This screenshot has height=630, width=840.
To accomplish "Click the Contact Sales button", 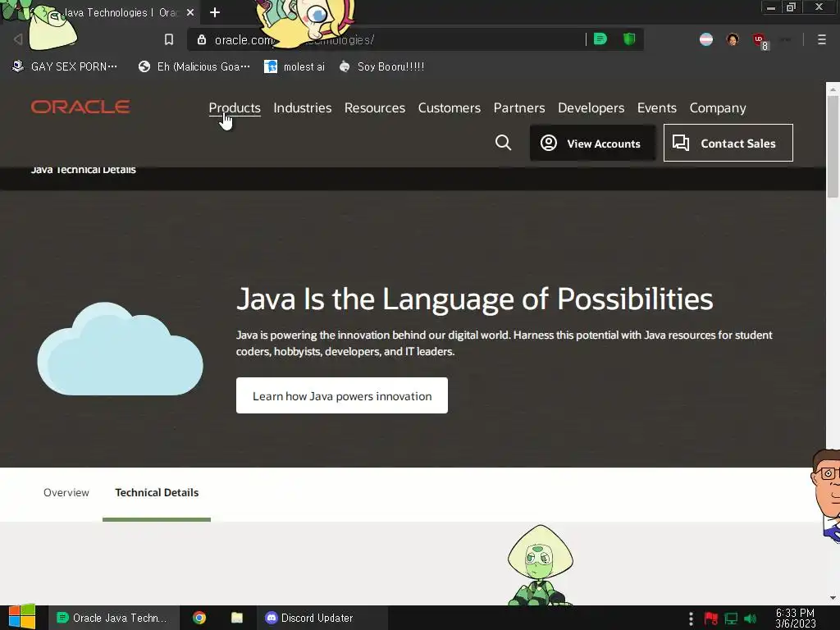I will [728, 143].
